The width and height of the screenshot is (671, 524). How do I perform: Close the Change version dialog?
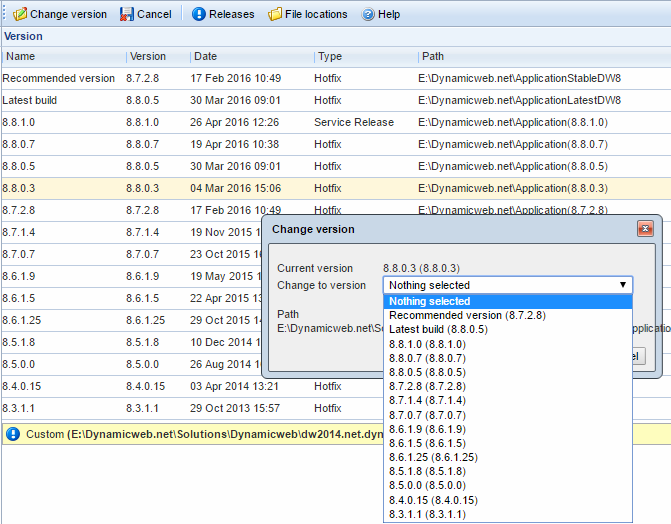click(x=645, y=229)
